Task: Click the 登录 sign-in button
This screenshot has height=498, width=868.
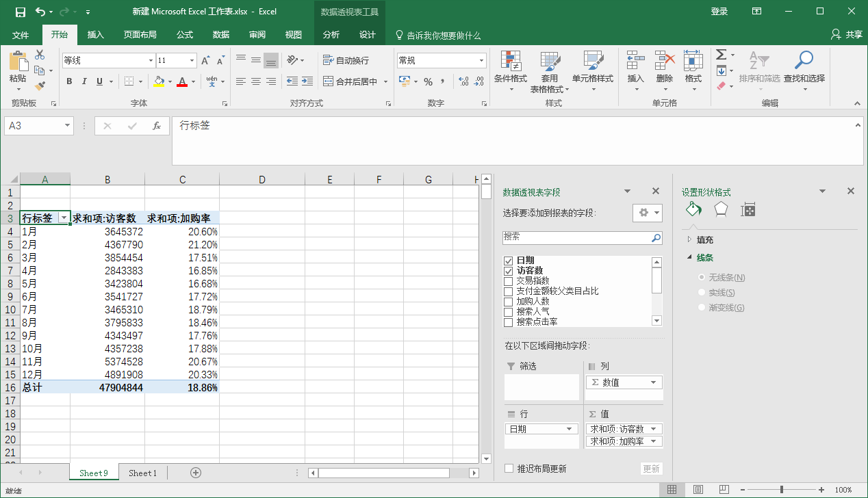Action: coord(719,12)
